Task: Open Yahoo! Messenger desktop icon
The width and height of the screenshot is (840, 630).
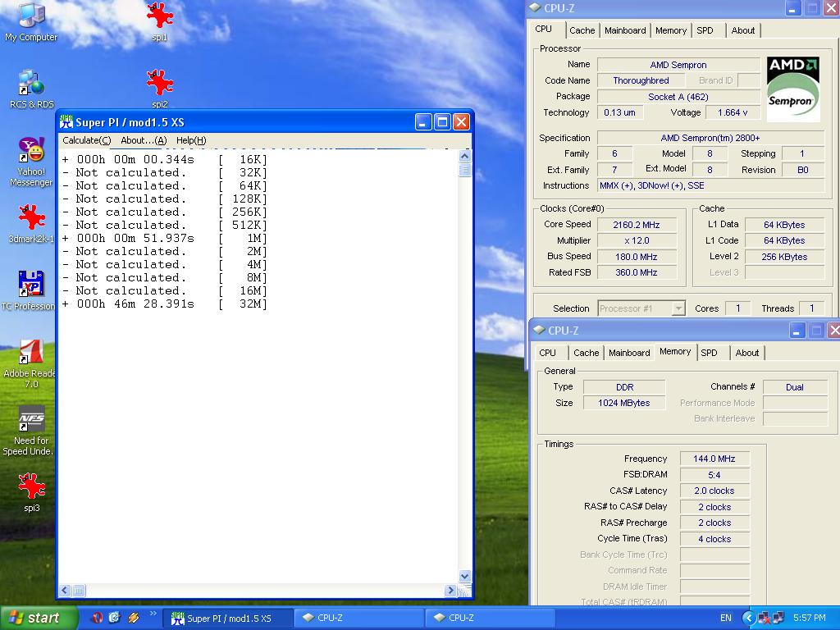Action: 31,162
